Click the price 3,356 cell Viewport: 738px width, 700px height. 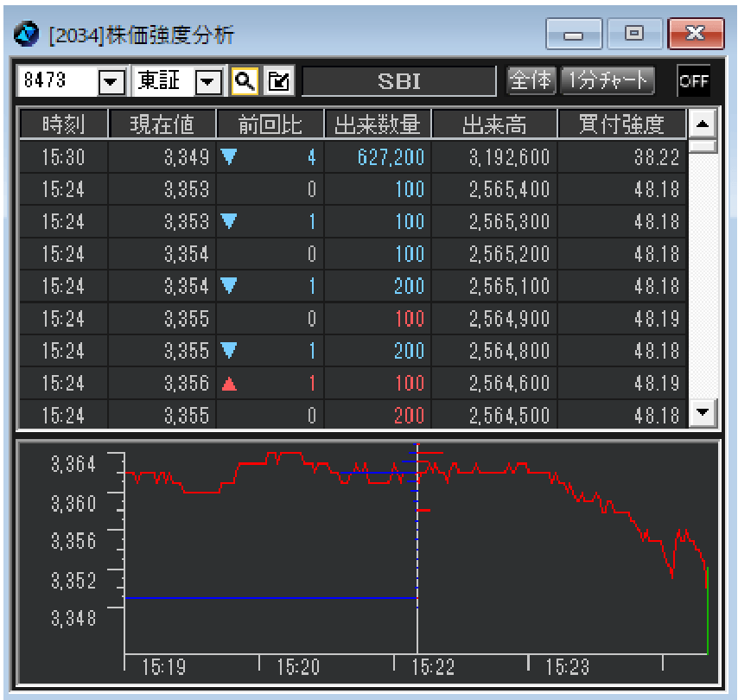(162, 383)
